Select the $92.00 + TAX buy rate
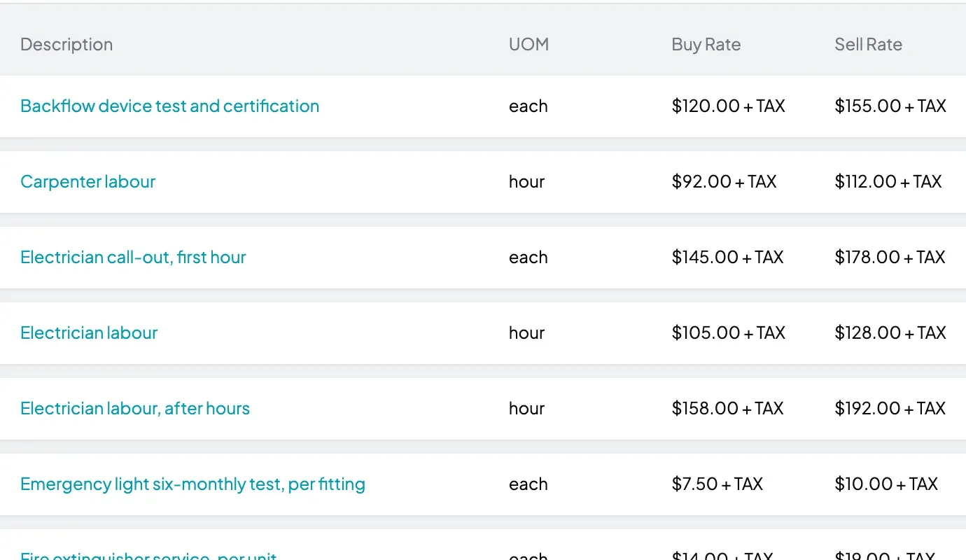Screen dimensions: 966x560 click(x=724, y=181)
